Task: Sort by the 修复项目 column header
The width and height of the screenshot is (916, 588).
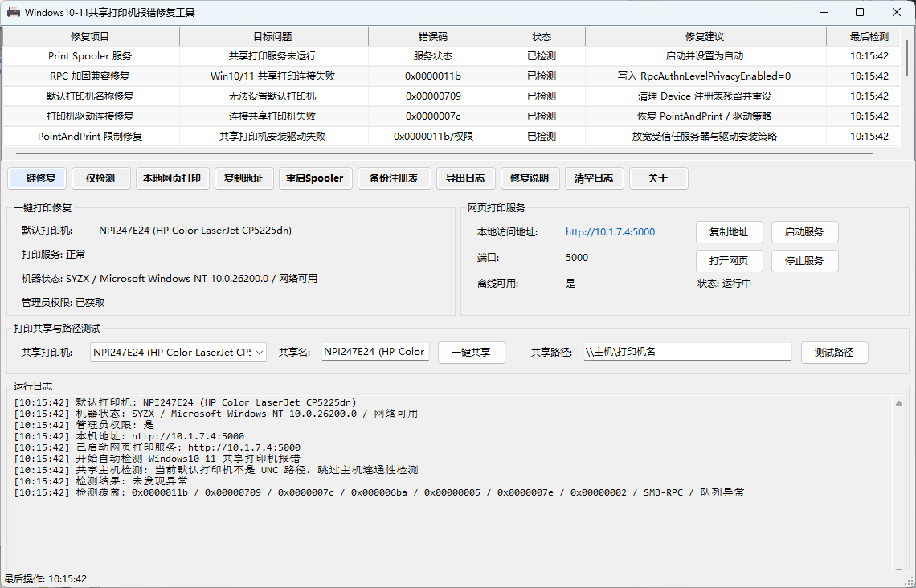Action: pos(91,36)
